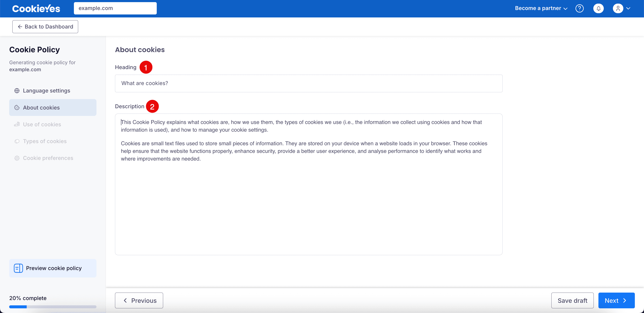Click the Types of cookies icon

17,141
